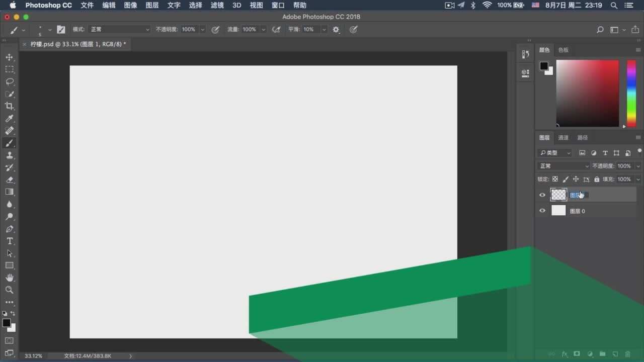Lock transparent pixels
The width and height of the screenshot is (644, 362).
tap(555, 179)
